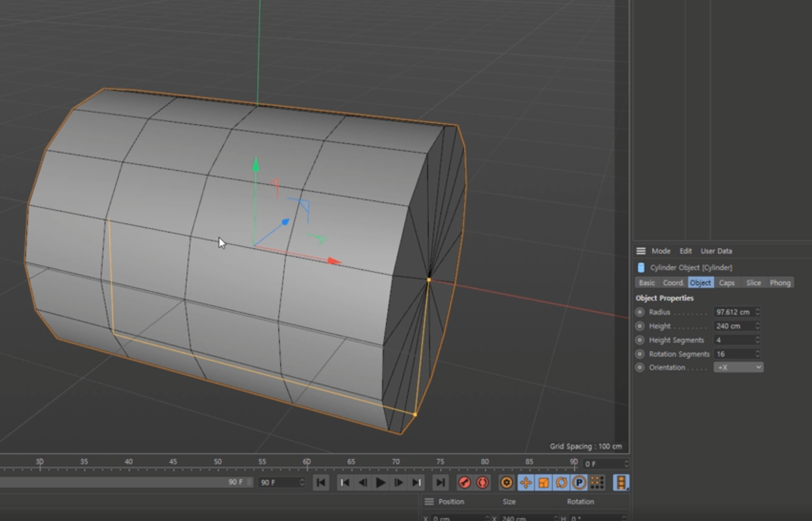The height and width of the screenshot is (521, 812).
Task: Click frame 75 on the timeline ruler
Action: (x=440, y=462)
